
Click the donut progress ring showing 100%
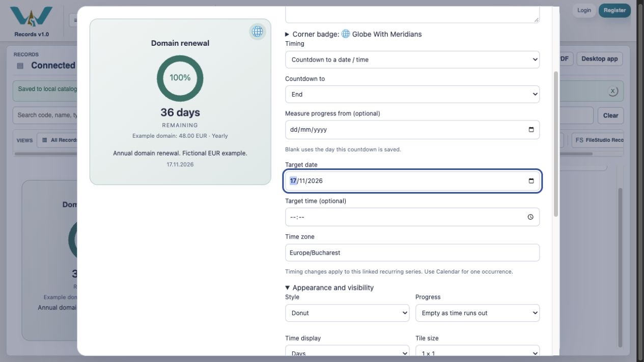tap(180, 78)
